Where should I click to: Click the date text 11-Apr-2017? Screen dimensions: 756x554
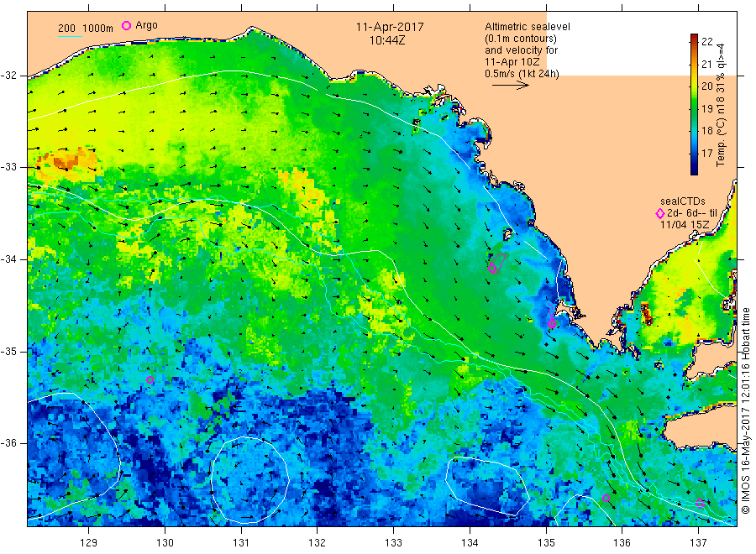tap(390, 27)
